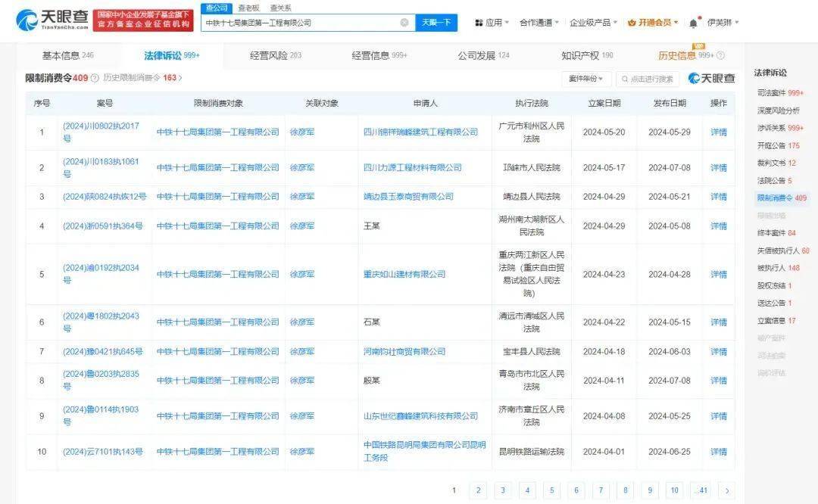Select the 查公司 search mode tab
818x504 pixels.
pyautogui.click(x=217, y=8)
